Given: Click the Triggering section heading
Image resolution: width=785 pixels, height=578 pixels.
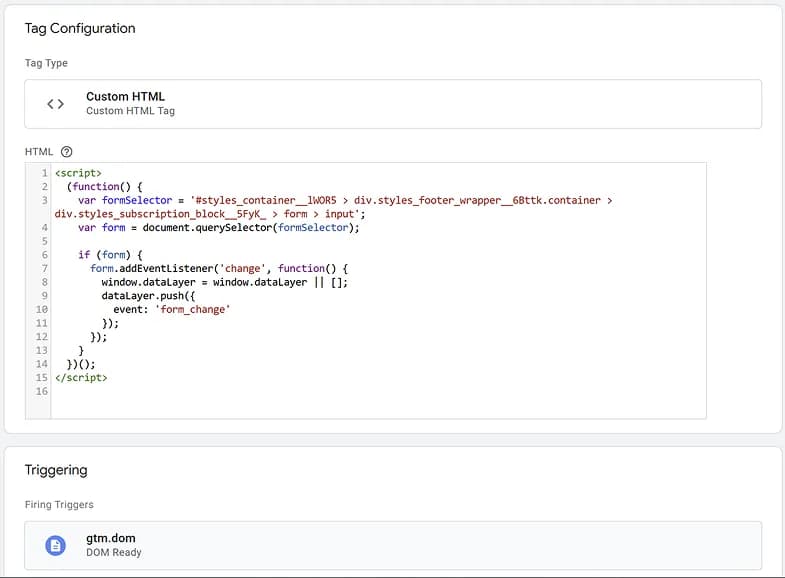Looking at the screenshot, I should (x=56, y=470).
